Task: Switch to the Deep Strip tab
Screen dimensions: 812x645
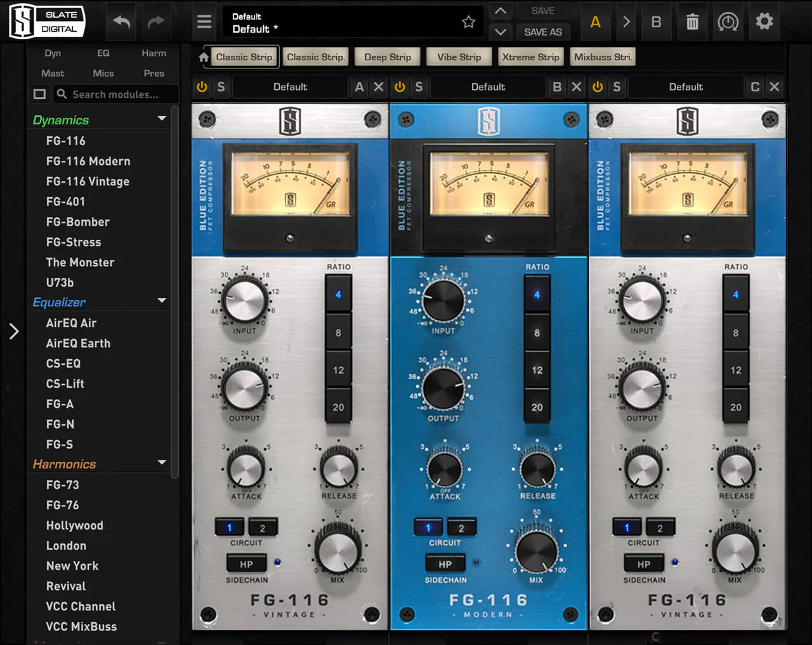Action: (388, 57)
